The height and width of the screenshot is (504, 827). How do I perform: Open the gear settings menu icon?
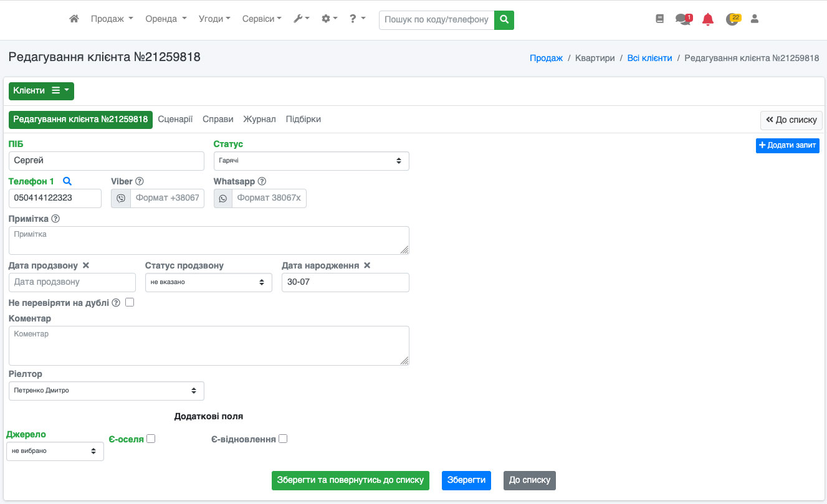[x=329, y=19]
